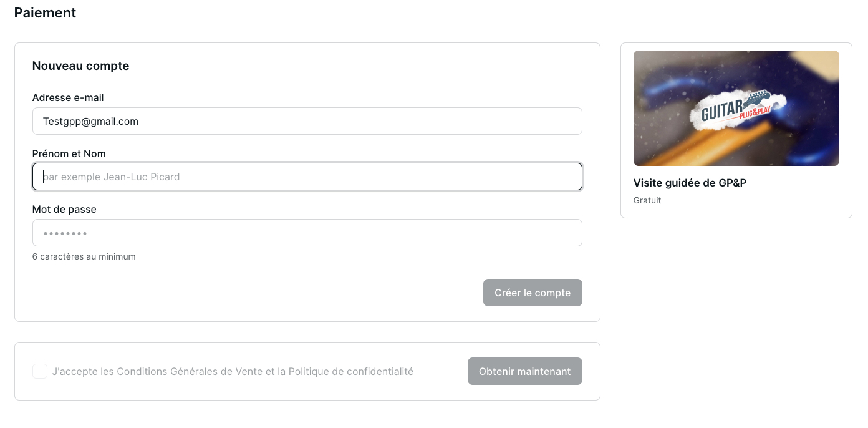Click the Adresse e-mail input field
The image size is (868, 428).
(307, 121)
